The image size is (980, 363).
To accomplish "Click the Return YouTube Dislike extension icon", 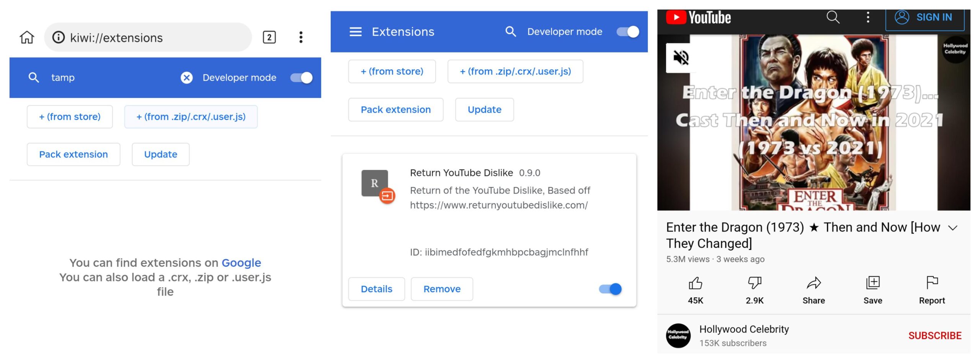I will point(375,184).
